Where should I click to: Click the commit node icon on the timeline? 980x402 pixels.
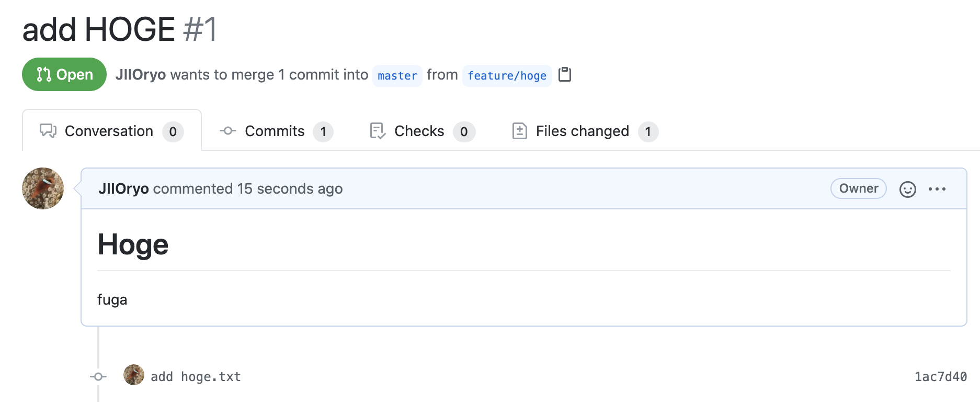(98, 376)
